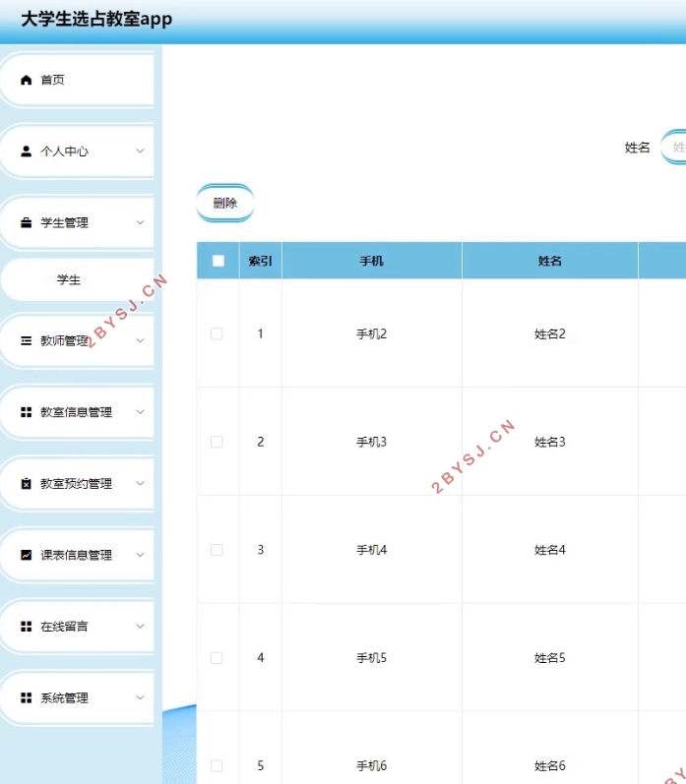This screenshot has width=686, height=784.
Task: Expand the 教师管理 chevron
Action: click(141, 340)
